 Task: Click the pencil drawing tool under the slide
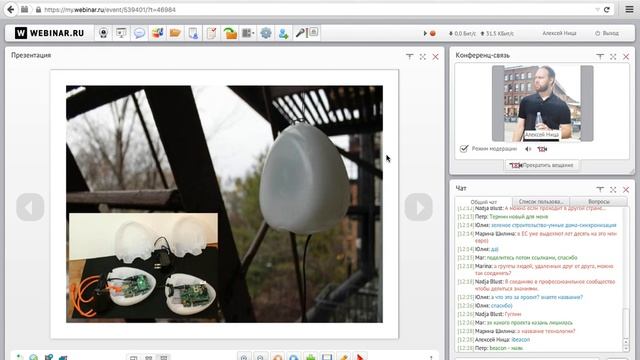(x=344, y=358)
